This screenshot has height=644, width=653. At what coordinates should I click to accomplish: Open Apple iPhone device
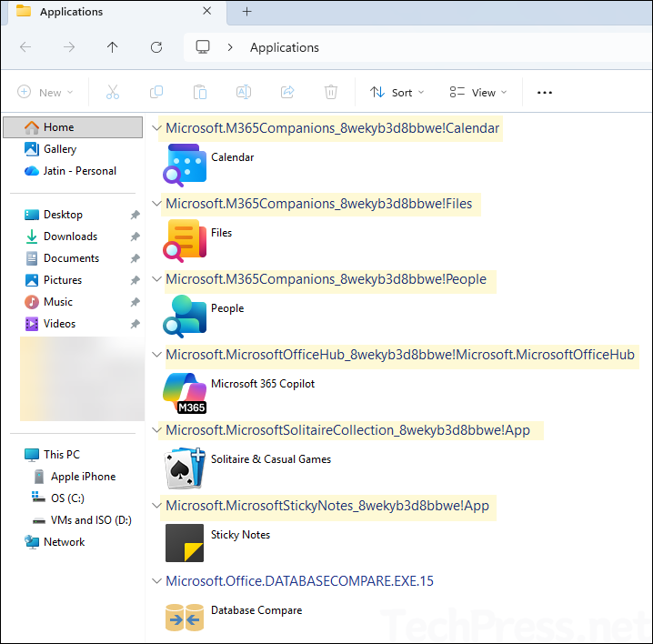coord(73,477)
